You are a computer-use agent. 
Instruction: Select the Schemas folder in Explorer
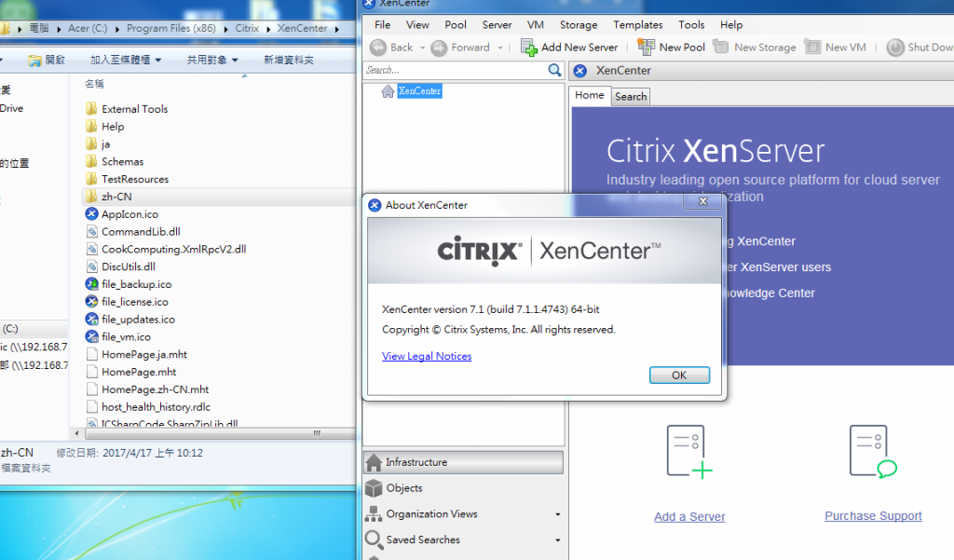pyautogui.click(x=122, y=162)
